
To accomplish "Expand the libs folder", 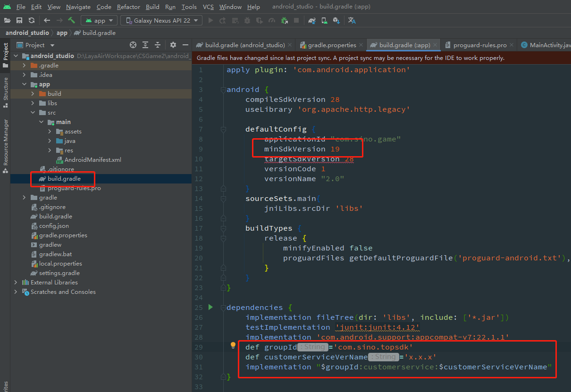I will pos(33,103).
